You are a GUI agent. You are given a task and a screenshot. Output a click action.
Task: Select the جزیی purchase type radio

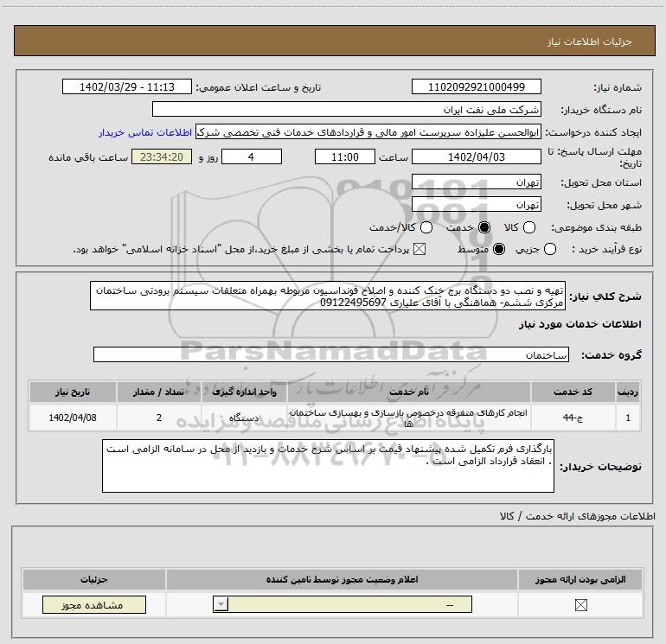pos(550,249)
